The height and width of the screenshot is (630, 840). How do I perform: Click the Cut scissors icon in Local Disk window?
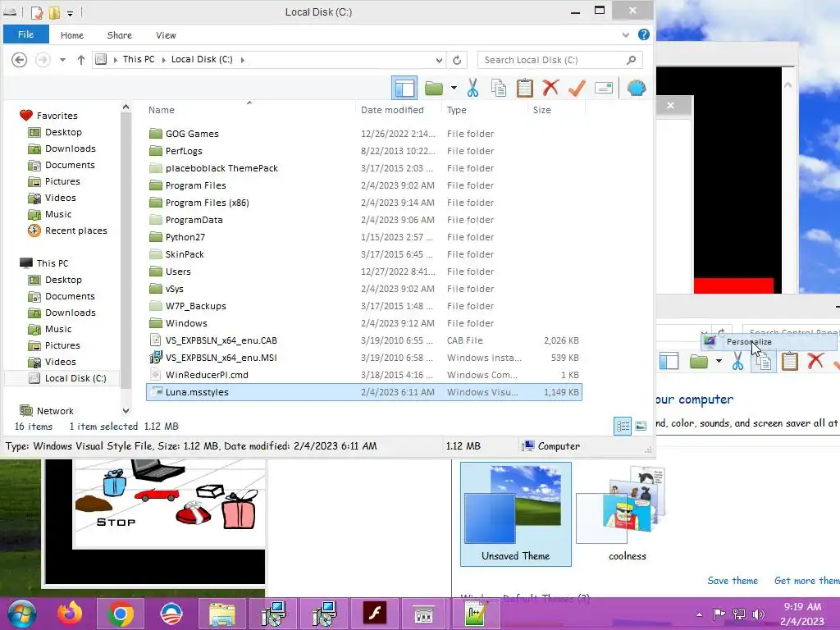point(472,88)
